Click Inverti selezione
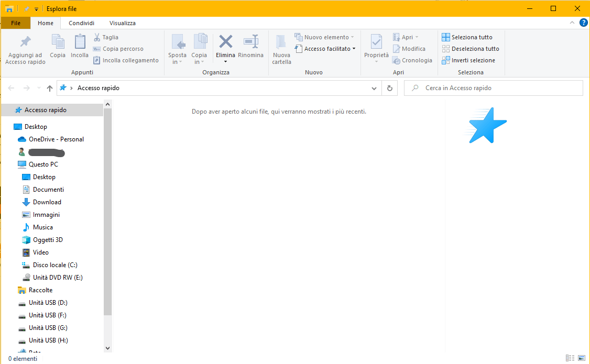This screenshot has height=364, width=590. pos(469,60)
